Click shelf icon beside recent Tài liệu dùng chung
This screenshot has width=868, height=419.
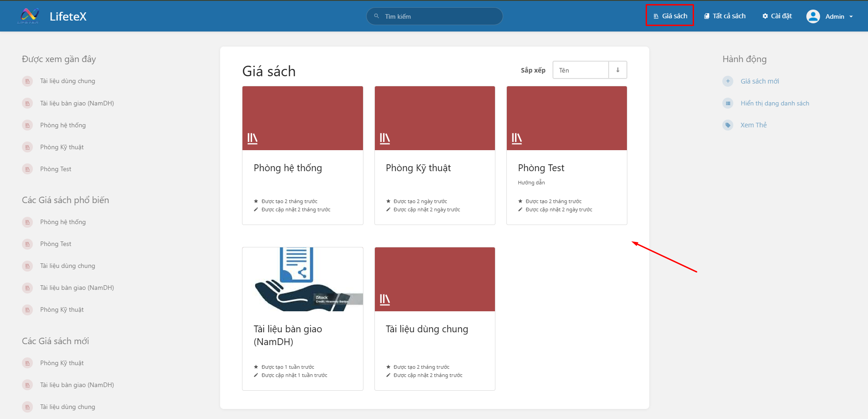tap(27, 81)
